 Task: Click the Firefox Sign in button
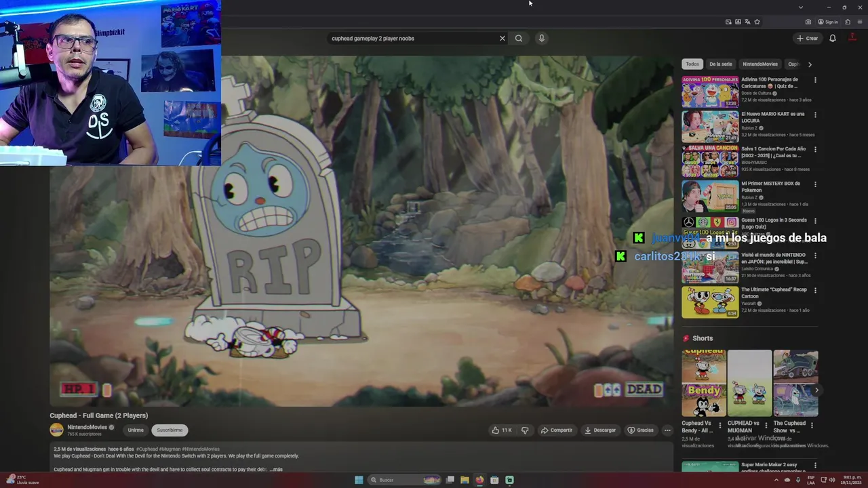828,22
